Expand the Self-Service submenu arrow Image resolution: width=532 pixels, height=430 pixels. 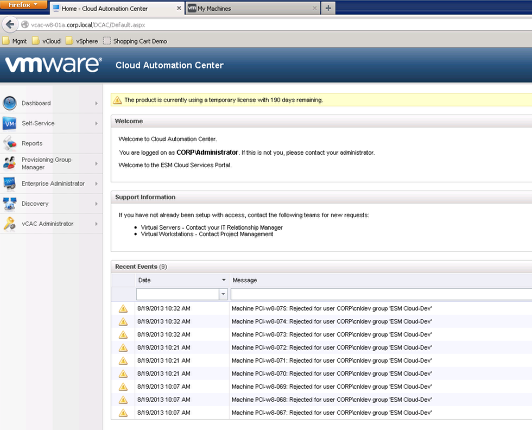tap(96, 123)
